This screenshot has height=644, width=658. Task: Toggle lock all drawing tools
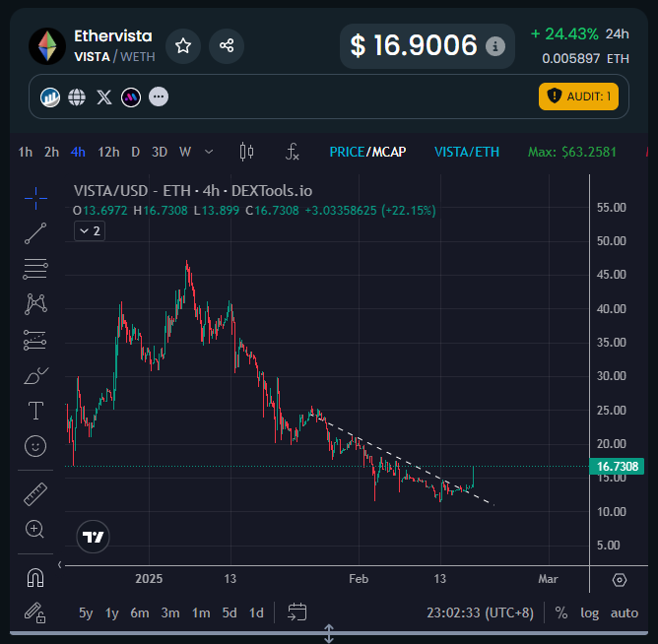coord(34,612)
